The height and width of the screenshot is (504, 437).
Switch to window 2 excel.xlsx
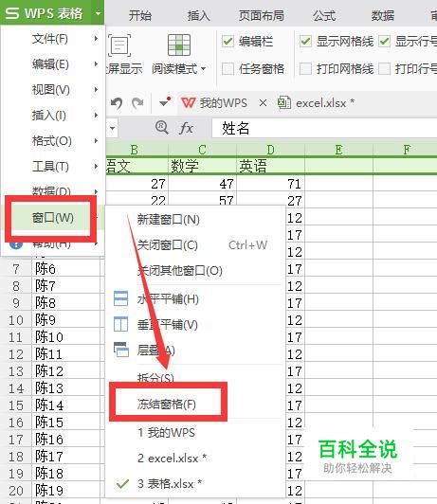pyautogui.click(x=195, y=458)
